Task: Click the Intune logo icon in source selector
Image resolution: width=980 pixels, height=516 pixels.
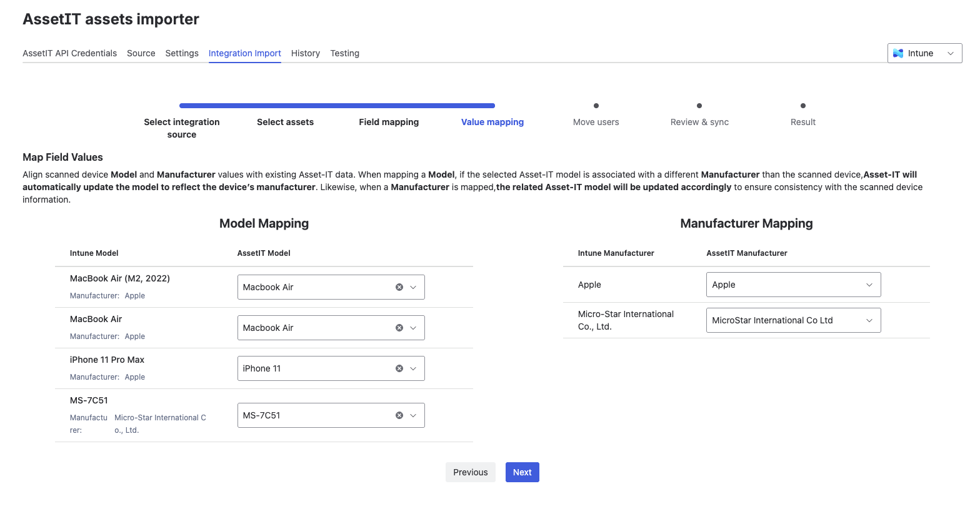Action: [898, 53]
